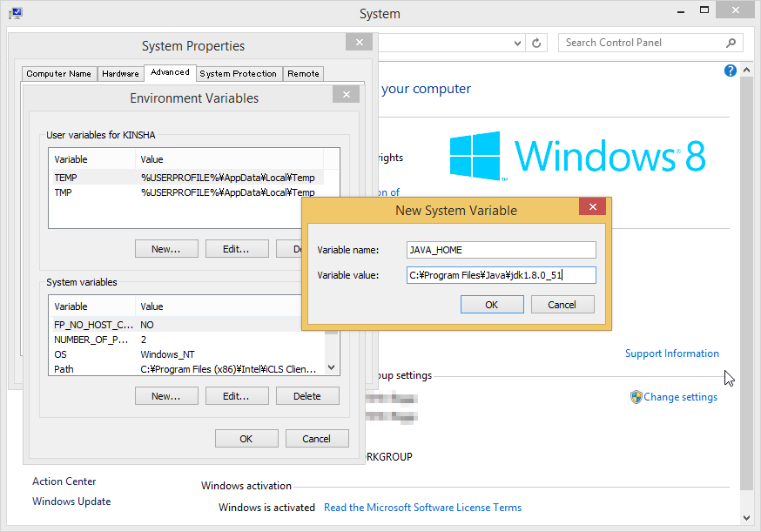Click OK in Environment Variables dialog
The height and width of the screenshot is (532, 761).
(x=246, y=439)
